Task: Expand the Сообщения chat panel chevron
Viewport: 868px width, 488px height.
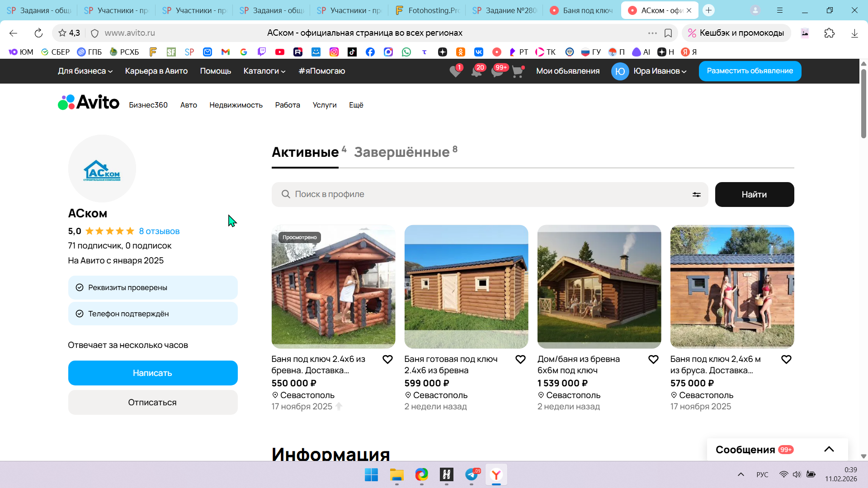Action: click(829, 449)
